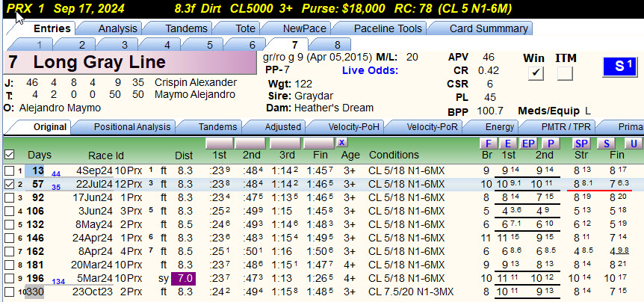Screen dimensions: 644x302
Task: Click jockey name Crispin Alexander
Action: [x=196, y=82]
